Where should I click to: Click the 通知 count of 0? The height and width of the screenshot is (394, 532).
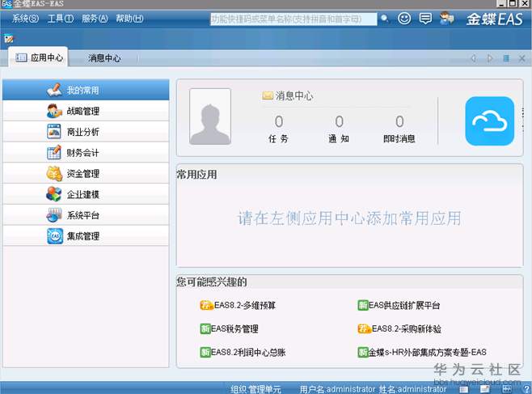click(x=339, y=121)
